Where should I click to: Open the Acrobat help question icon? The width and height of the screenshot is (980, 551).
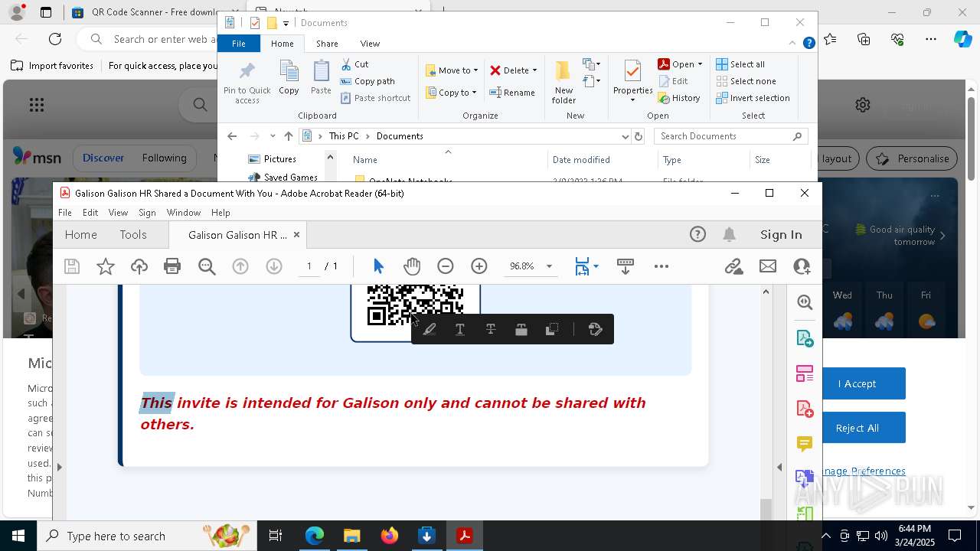(x=697, y=235)
